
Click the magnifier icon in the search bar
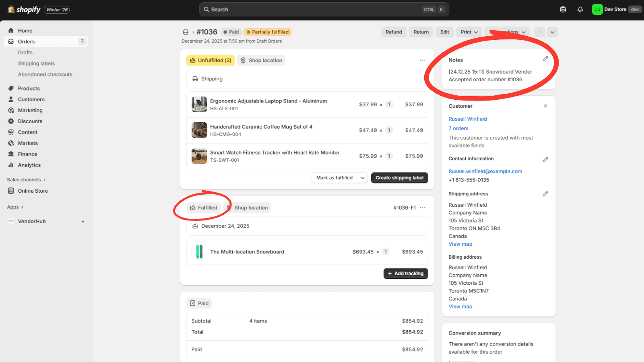coord(206,9)
